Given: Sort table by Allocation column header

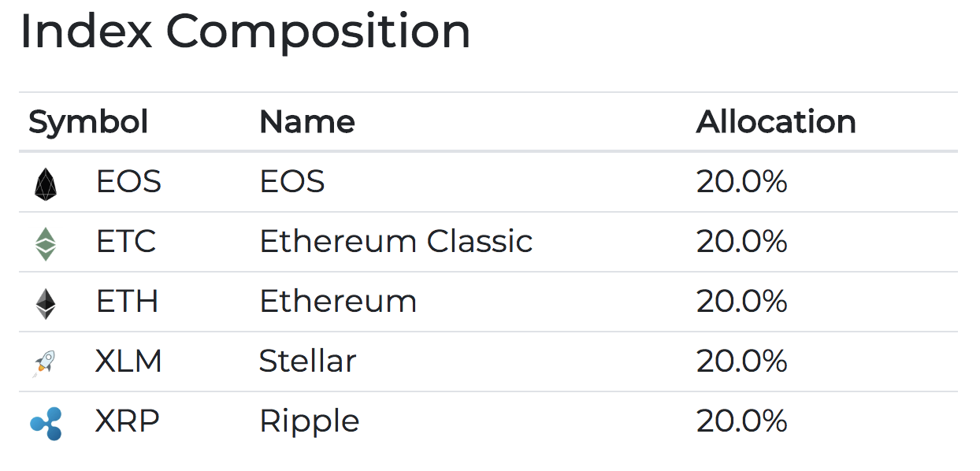Looking at the screenshot, I should 776,122.
